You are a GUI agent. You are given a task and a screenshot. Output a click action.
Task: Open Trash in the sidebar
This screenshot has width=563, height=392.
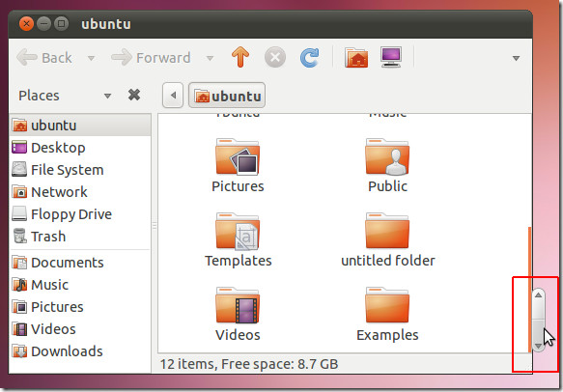pos(80,237)
